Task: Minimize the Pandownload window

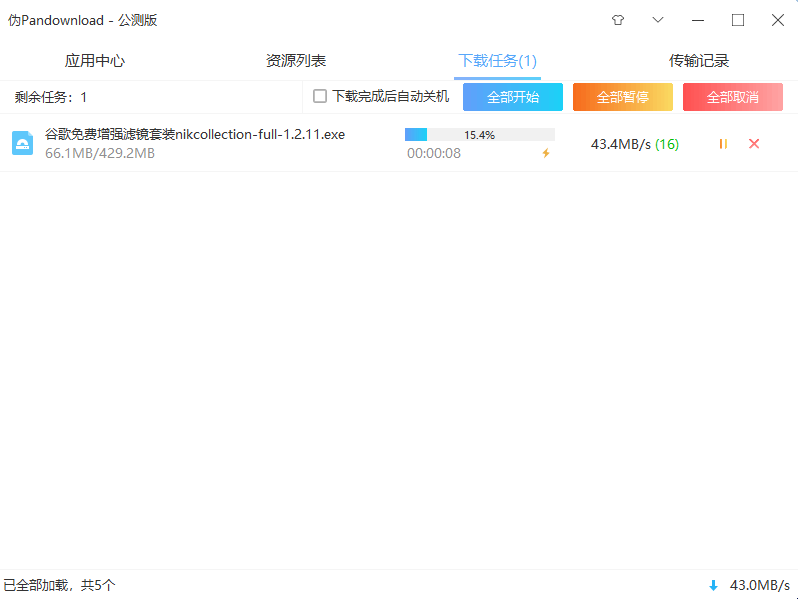Action: (698, 20)
